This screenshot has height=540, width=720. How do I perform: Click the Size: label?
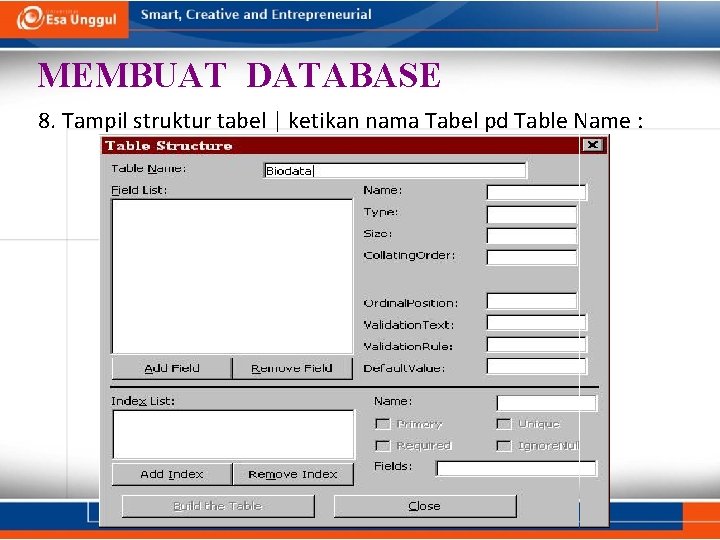(x=377, y=234)
